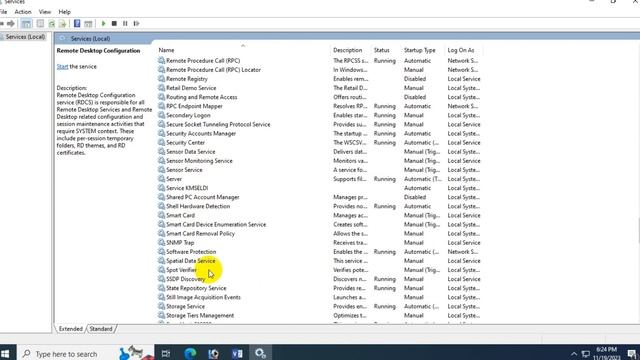Switch to the Standard tab
The height and width of the screenshot is (360, 640).
point(101,329)
